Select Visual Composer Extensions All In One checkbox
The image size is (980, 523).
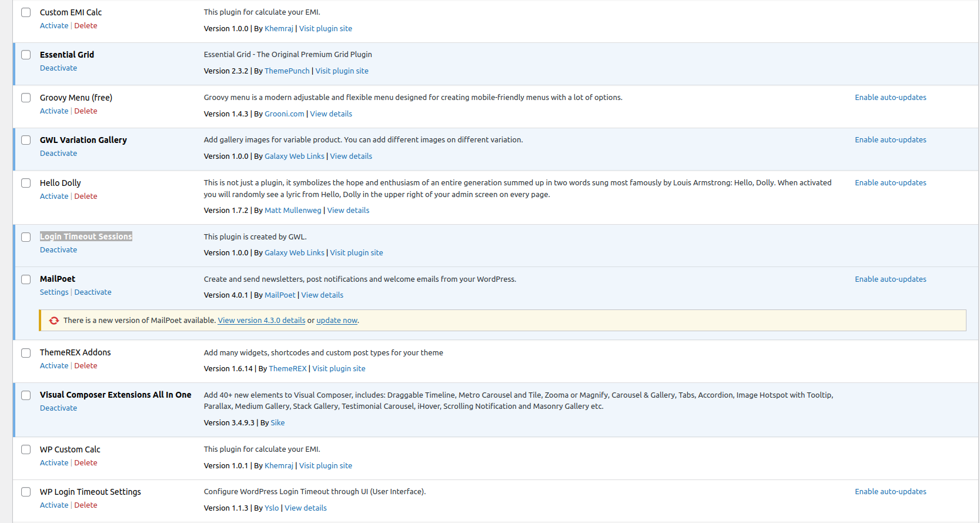tap(26, 395)
